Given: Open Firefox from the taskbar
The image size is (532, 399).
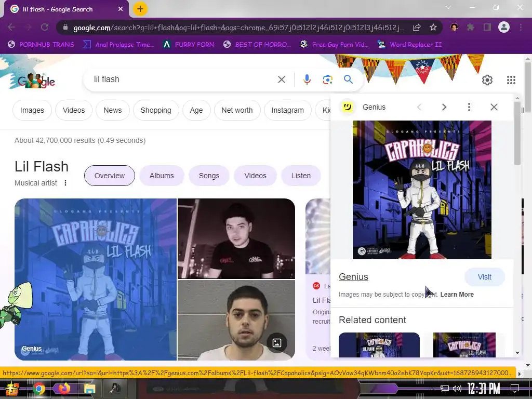Looking at the screenshot, I should click(64, 389).
